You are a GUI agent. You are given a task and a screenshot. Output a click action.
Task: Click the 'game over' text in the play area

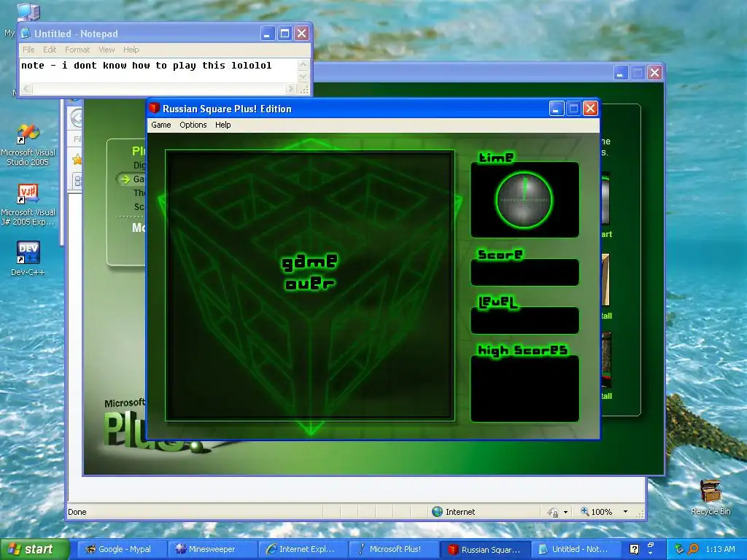pyautogui.click(x=309, y=273)
